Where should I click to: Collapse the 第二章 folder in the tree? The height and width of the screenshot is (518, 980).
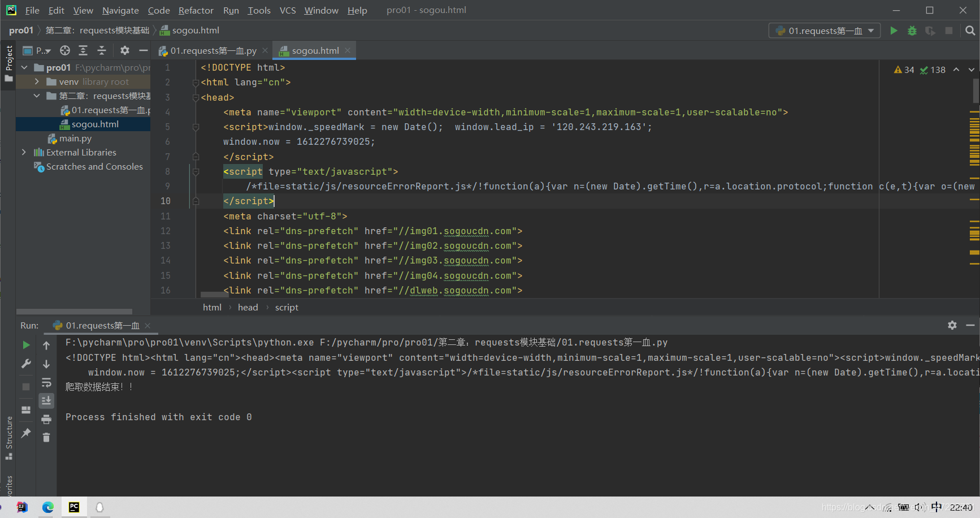click(37, 96)
